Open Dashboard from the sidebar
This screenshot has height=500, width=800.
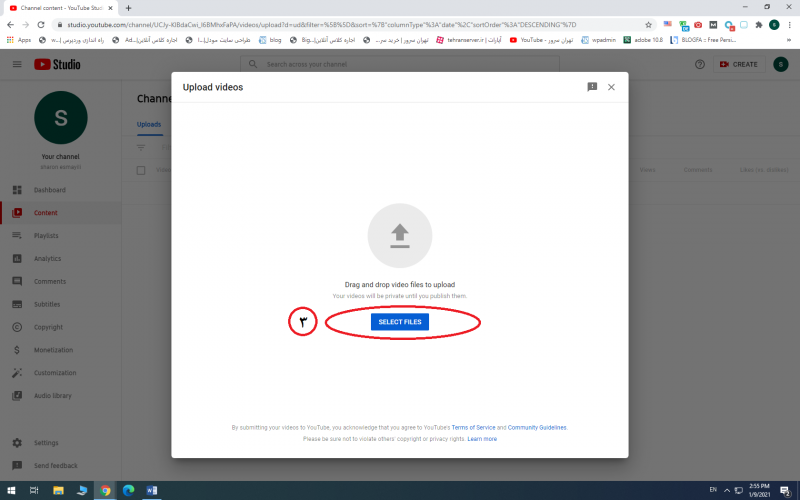tap(50, 190)
